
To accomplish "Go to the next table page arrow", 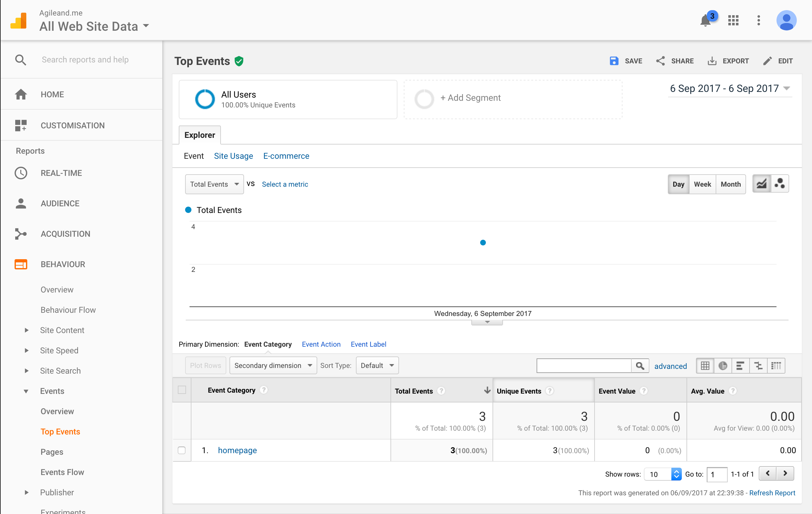I will (x=785, y=473).
